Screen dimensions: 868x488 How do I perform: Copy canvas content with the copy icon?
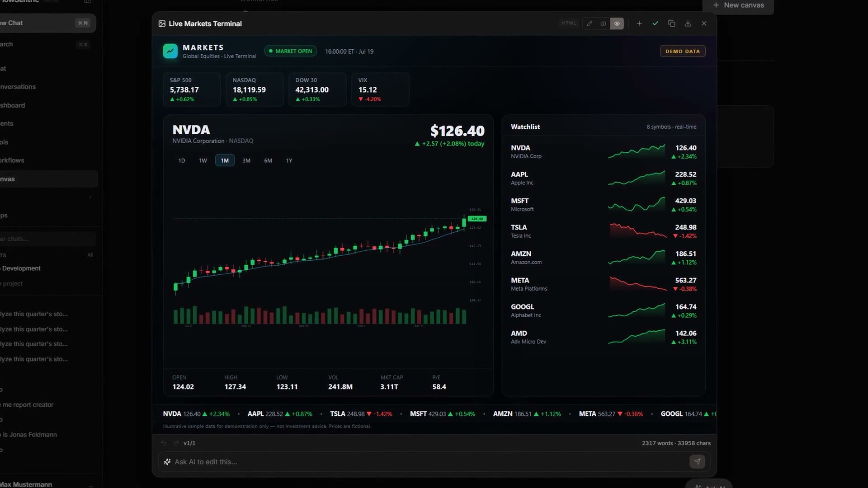(x=671, y=23)
